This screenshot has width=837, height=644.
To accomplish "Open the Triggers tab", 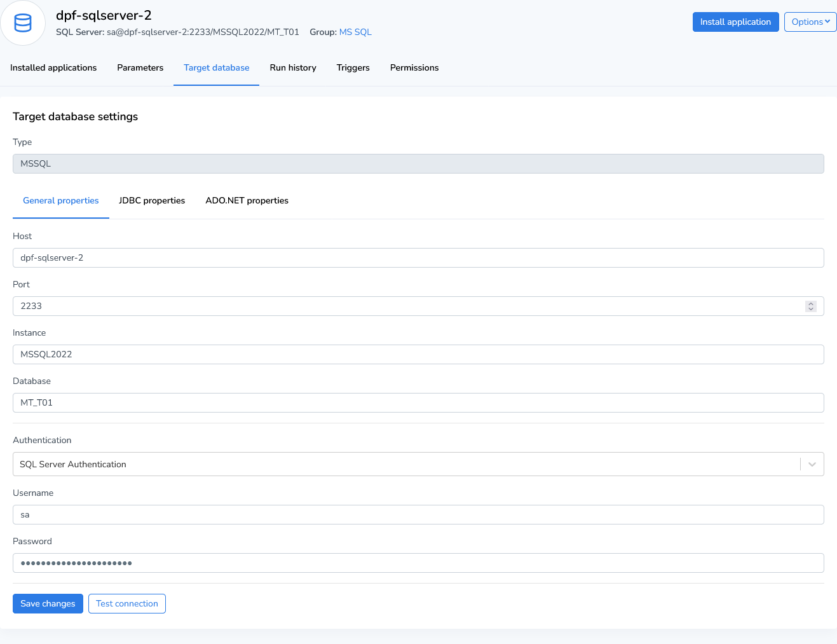I will click(x=353, y=67).
